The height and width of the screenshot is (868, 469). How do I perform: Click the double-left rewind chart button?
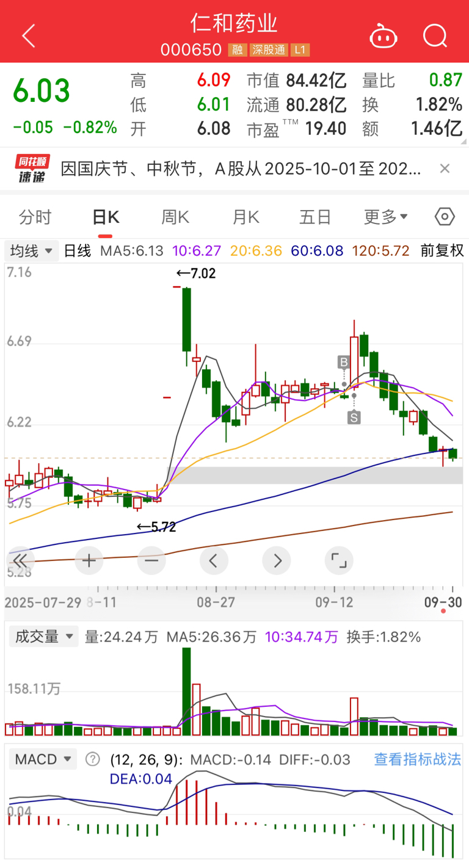20,560
